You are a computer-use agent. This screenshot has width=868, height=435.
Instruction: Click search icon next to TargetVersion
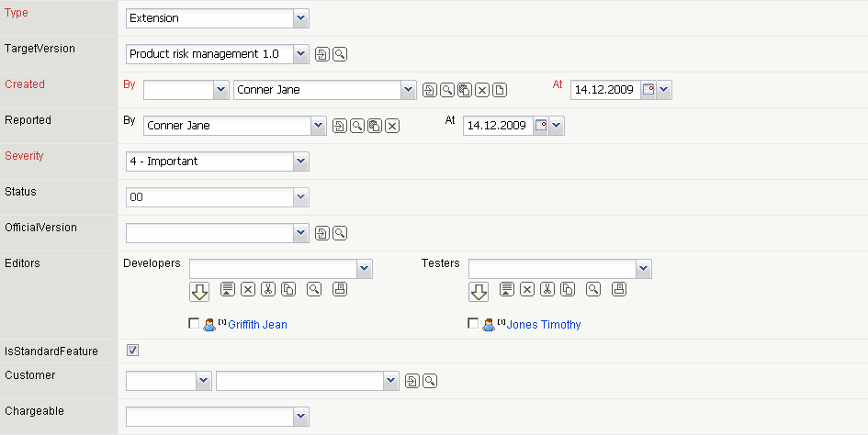click(x=340, y=55)
